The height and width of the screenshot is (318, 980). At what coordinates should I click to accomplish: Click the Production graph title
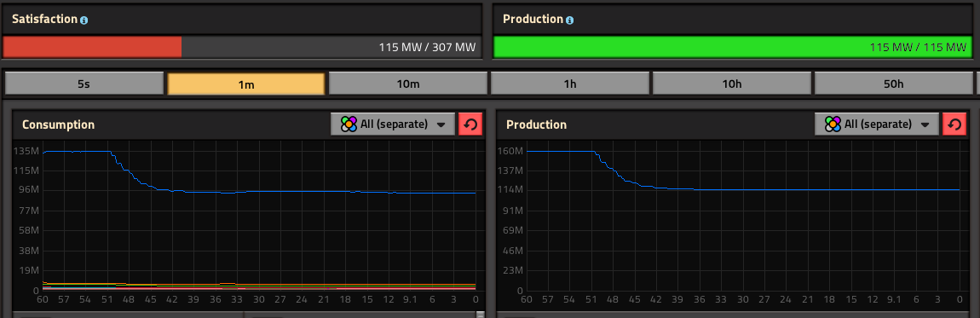[536, 125]
